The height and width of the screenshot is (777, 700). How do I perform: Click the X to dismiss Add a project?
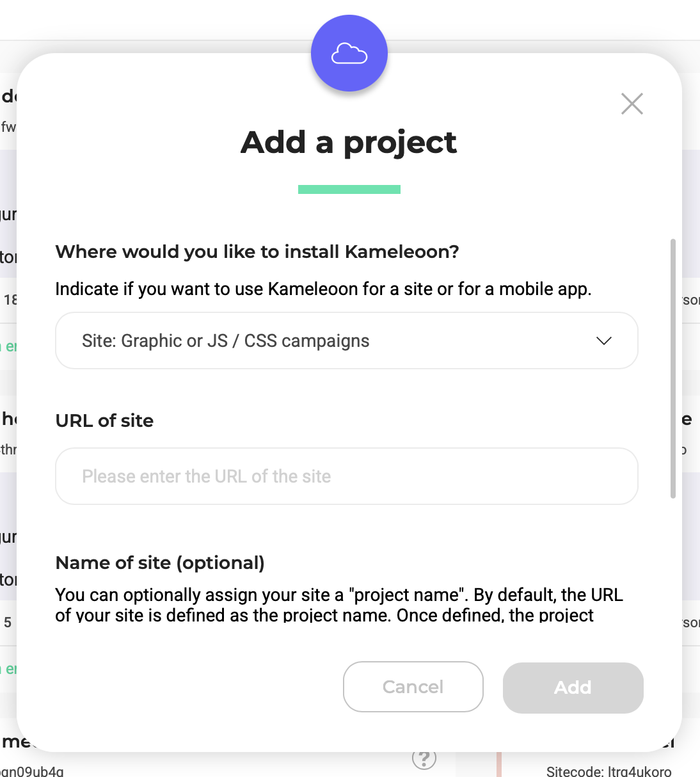click(632, 103)
